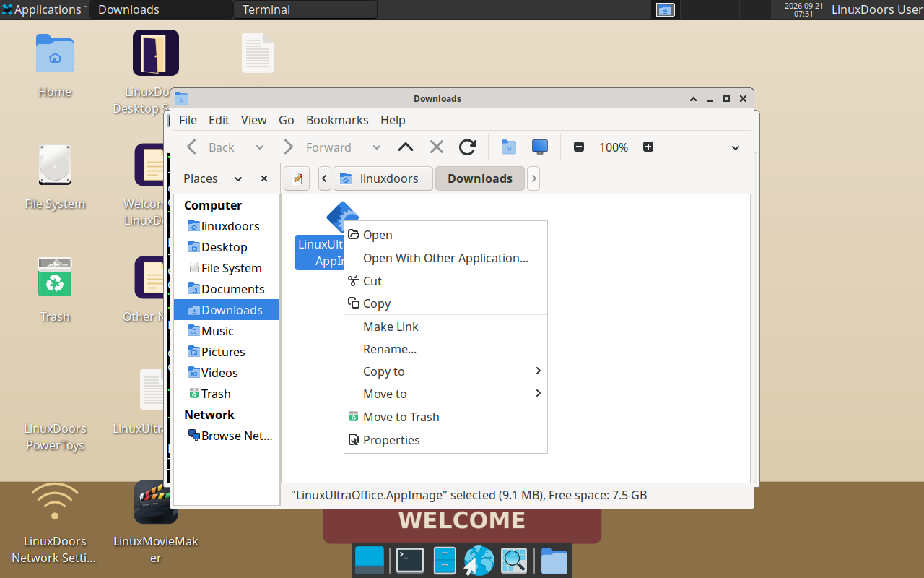This screenshot has width=924, height=578.
Task: Zoom in with the plus icon
Action: pos(648,147)
